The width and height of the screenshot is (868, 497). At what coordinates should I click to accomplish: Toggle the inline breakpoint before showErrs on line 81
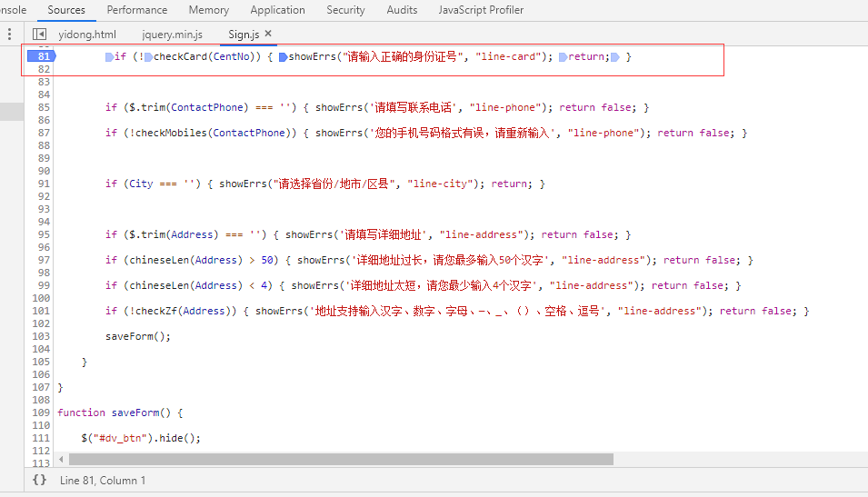[x=283, y=57]
